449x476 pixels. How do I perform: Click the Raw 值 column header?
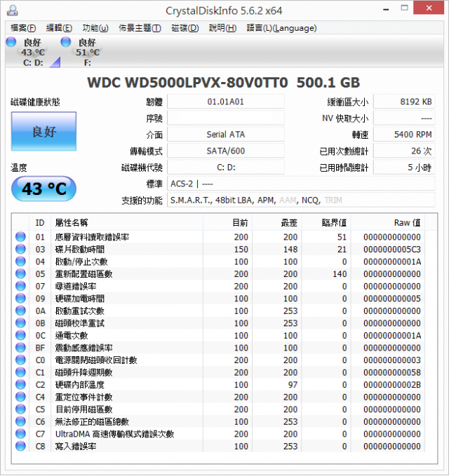click(388, 222)
